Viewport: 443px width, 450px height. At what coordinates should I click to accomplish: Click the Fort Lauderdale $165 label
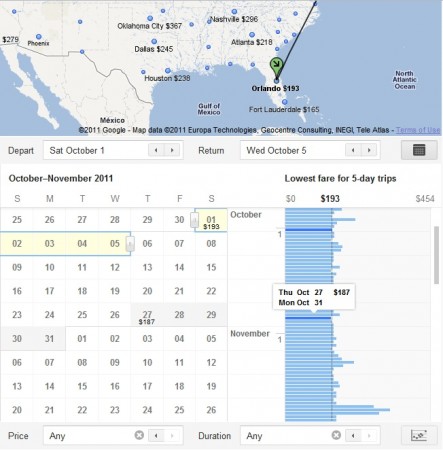pos(284,109)
